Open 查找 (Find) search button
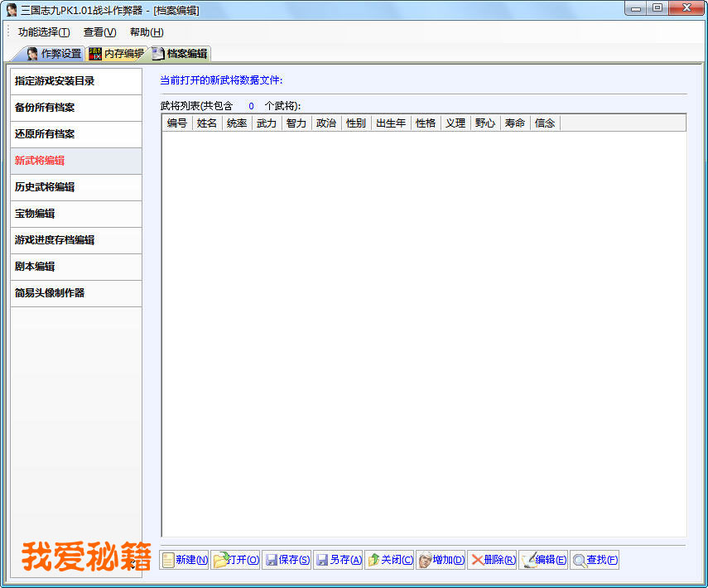 tap(595, 560)
